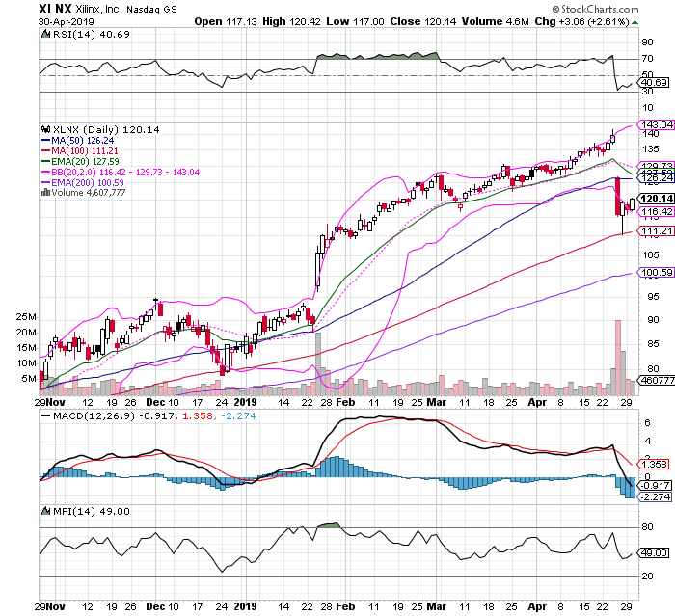Click the Xilinx, Inc. company name
Viewport: 675px width, 616px height.
[98, 9]
